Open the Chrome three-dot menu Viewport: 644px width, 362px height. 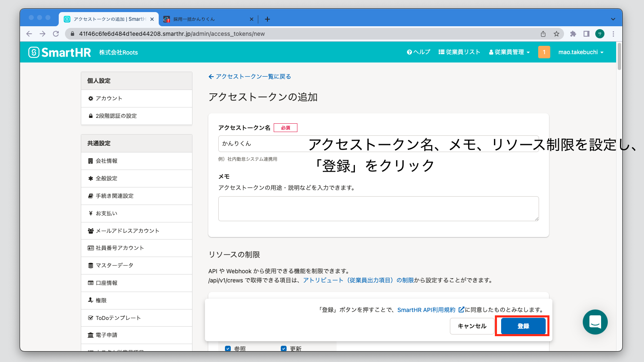tap(613, 34)
